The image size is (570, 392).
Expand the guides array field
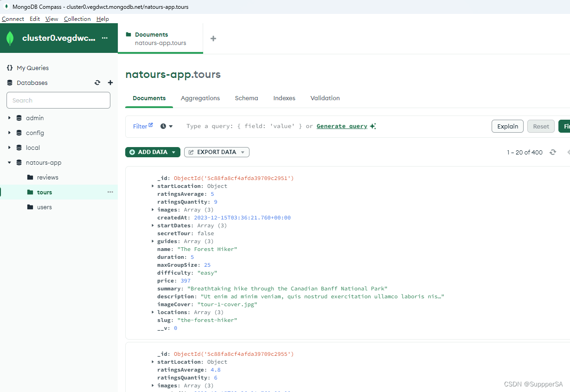click(153, 241)
